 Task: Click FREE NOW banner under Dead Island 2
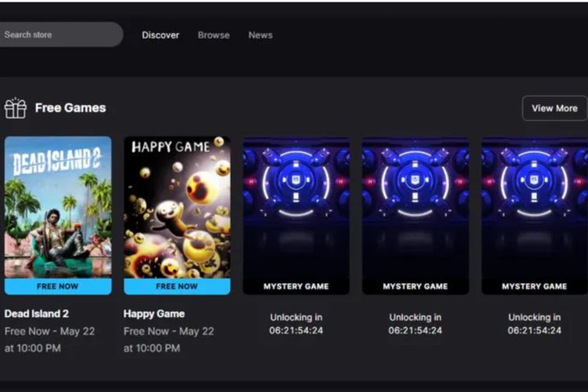(x=58, y=286)
